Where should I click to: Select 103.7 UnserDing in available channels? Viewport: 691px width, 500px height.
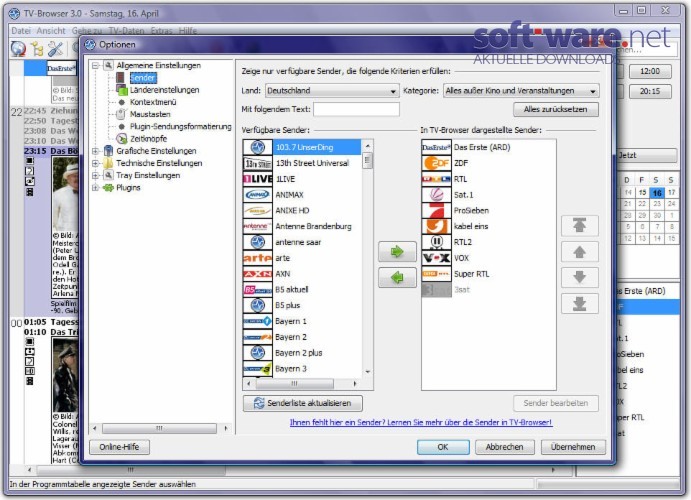pyautogui.click(x=304, y=148)
